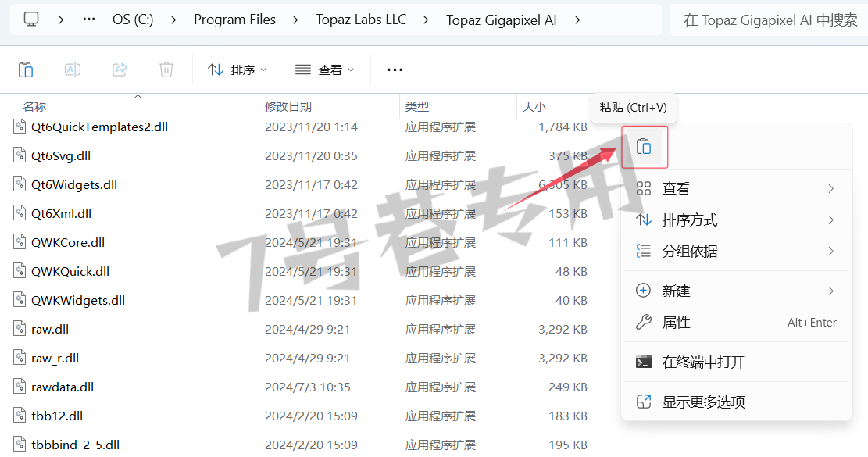The image size is (868, 457).
Task: Choose 在终端中打开 in the context menu
Action: (x=737, y=362)
